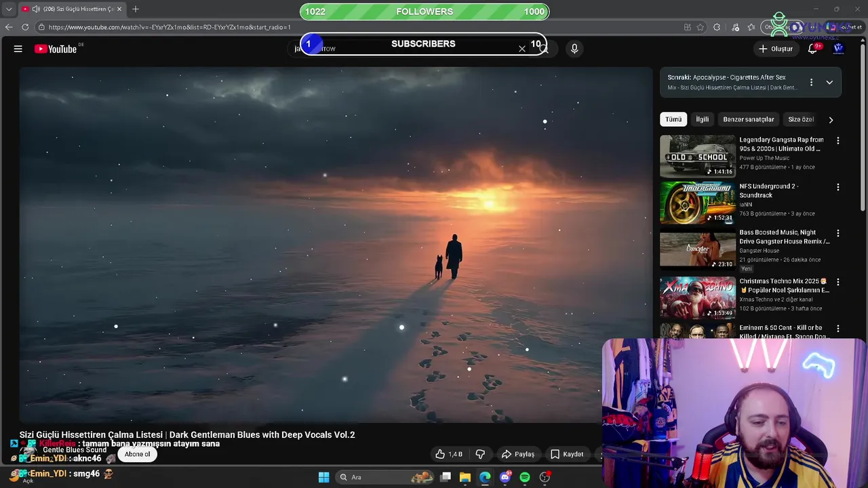Open the Gentle Blues Sound channel name
868x488 pixels.
point(75,450)
